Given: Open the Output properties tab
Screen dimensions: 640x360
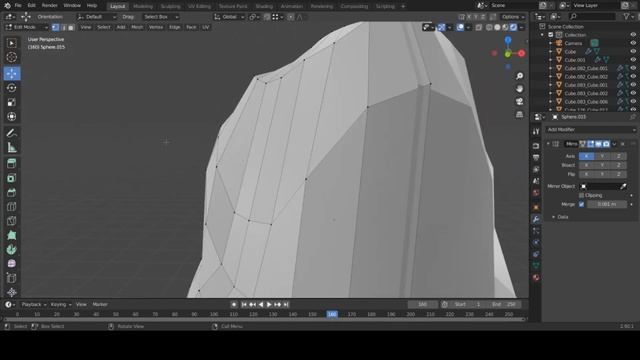Looking at the screenshot, I should click(x=536, y=158).
